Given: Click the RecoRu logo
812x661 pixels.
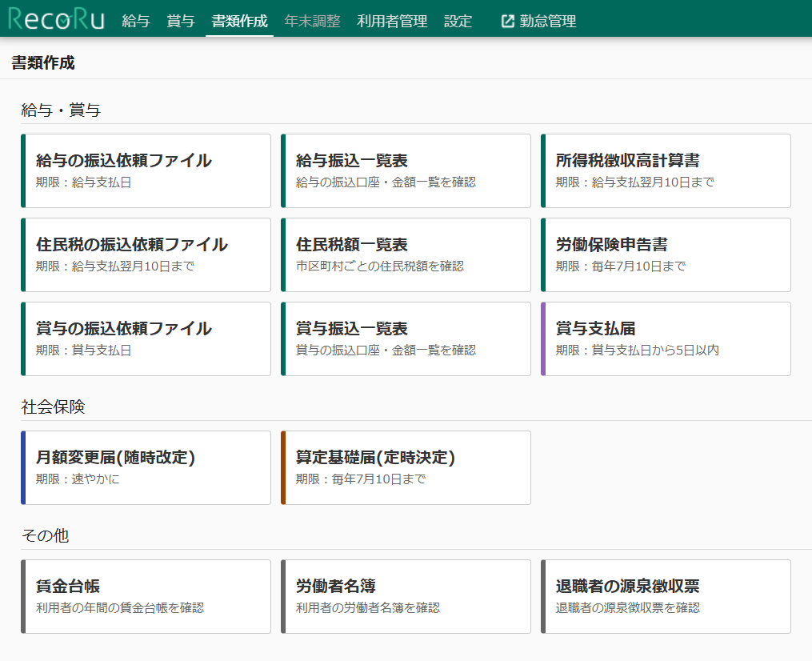Looking at the screenshot, I should point(56,19).
